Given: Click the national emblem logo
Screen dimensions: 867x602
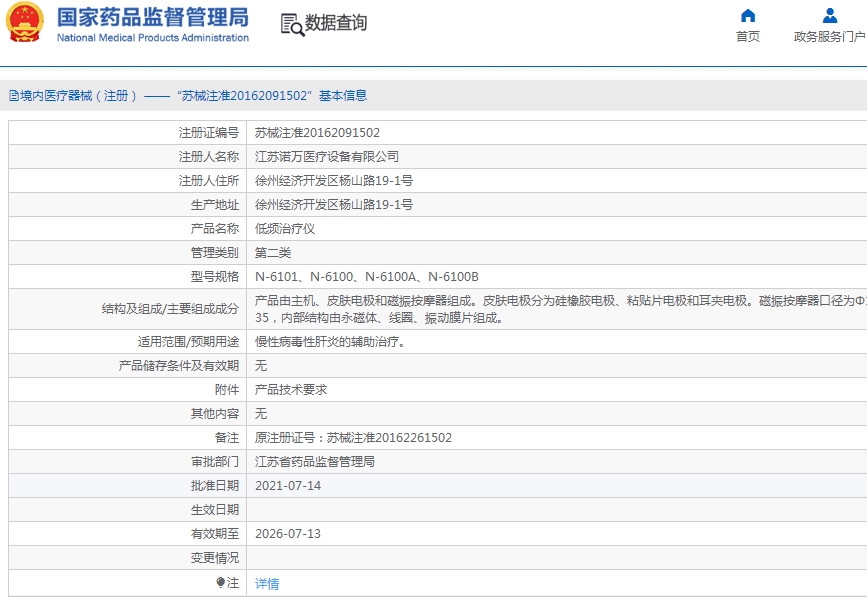Looking at the screenshot, I should [24, 22].
